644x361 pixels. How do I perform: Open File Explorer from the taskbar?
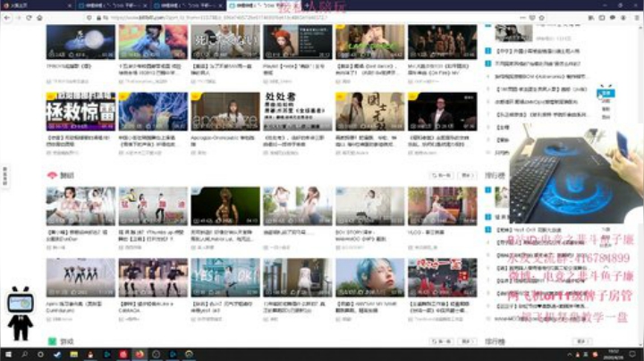pos(73,354)
